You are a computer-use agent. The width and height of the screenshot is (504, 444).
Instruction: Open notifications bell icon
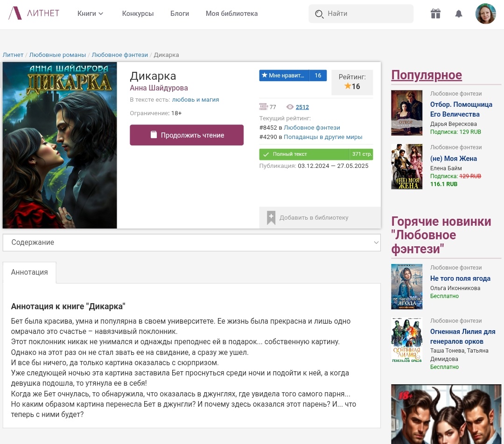[459, 14]
